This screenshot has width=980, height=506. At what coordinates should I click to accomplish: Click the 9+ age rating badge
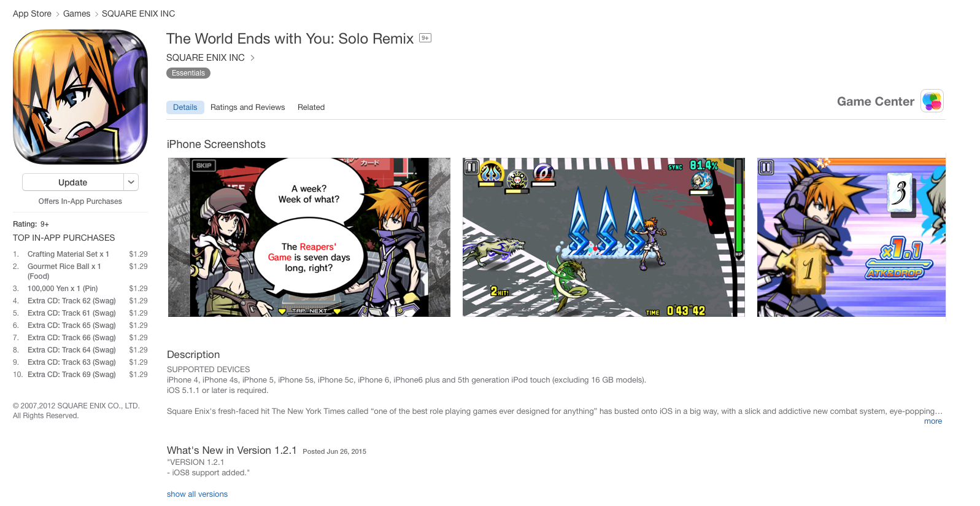425,38
